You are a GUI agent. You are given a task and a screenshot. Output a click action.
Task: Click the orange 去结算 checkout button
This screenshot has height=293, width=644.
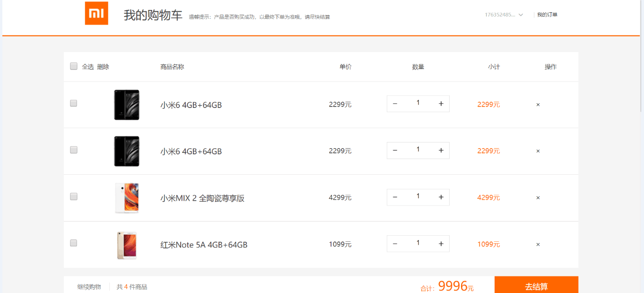(537, 285)
